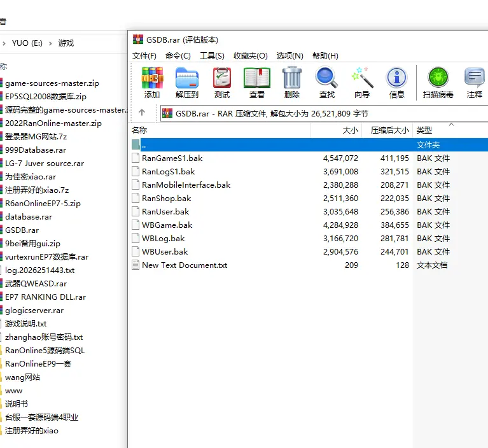This screenshot has height=448, width=488.
Task: Open the 工具(S) menu
Action: pos(212,56)
